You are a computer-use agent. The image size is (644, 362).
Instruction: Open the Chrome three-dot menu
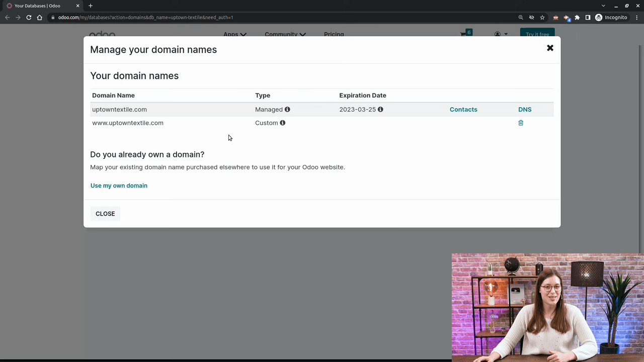click(x=637, y=18)
